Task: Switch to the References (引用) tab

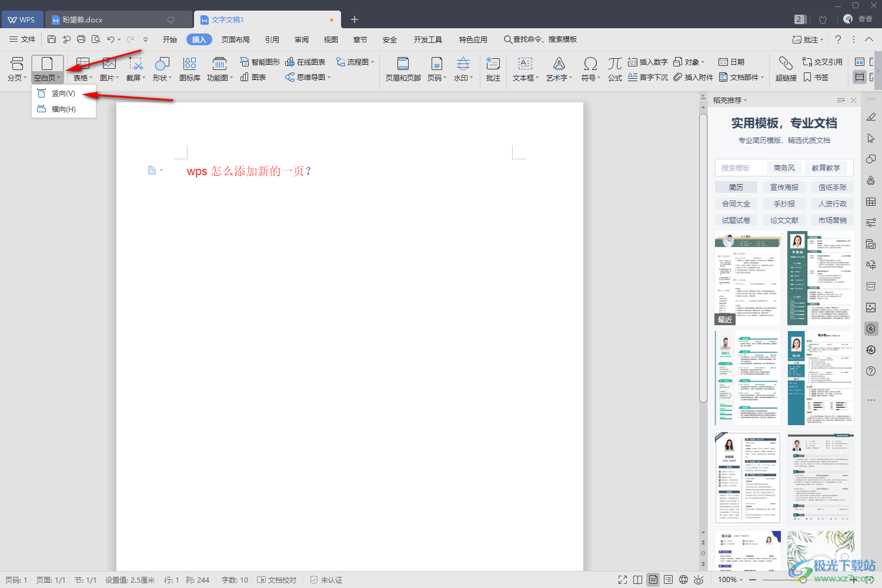Action: pos(272,39)
